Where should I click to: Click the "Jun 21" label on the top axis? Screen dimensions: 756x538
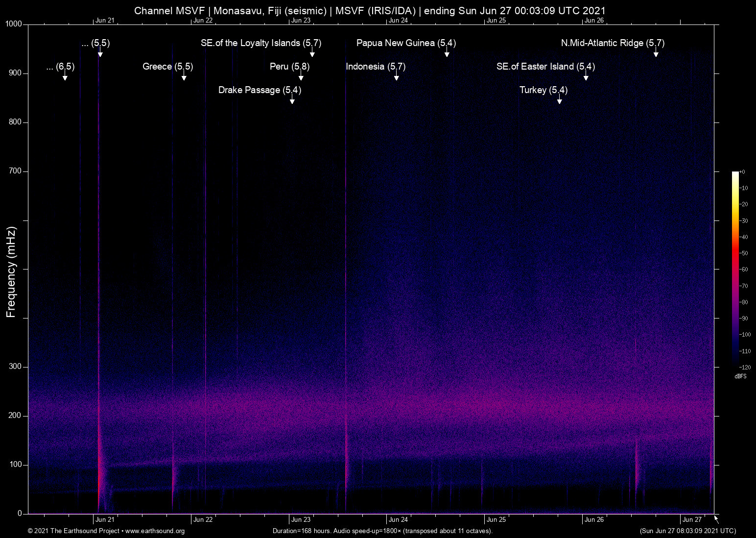click(x=105, y=21)
